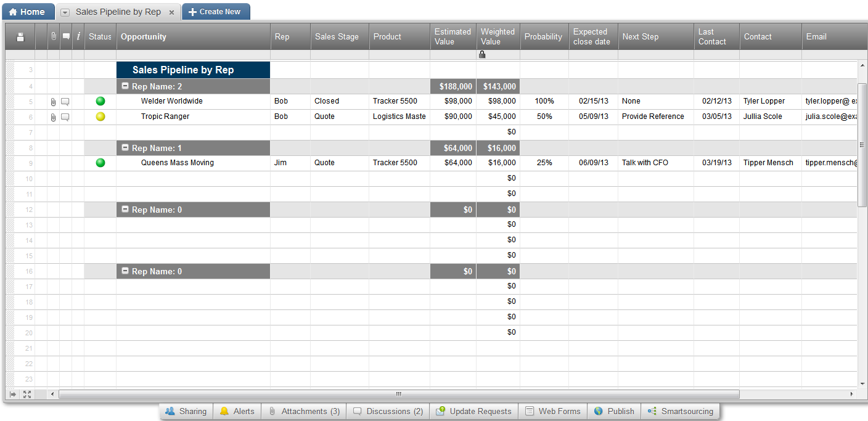The width and height of the screenshot is (868, 421).
Task: Click the Contact column header
Action: click(x=771, y=36)
